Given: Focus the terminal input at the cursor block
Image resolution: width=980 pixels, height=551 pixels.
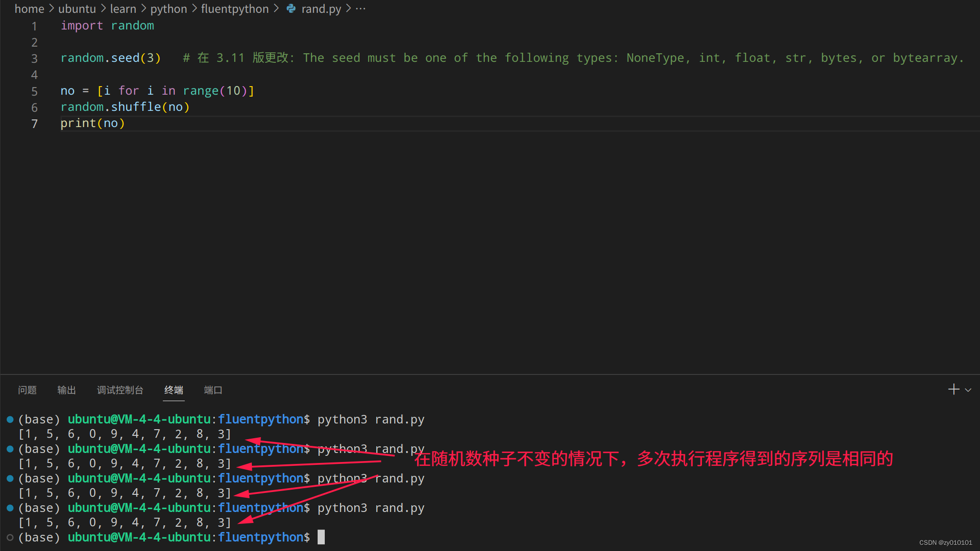Looking at the screenshot, I should 321,537.
